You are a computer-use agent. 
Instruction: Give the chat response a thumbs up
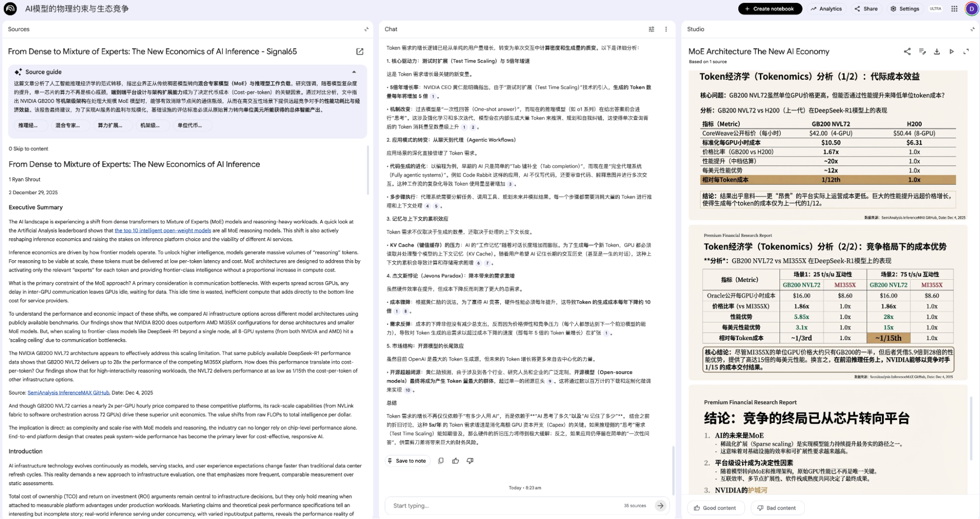(455, 461)
